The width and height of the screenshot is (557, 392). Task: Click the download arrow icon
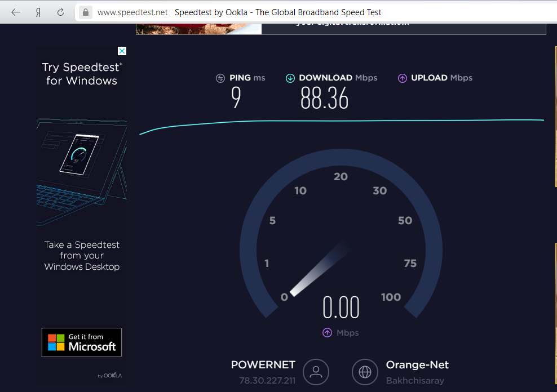(290, 78)
